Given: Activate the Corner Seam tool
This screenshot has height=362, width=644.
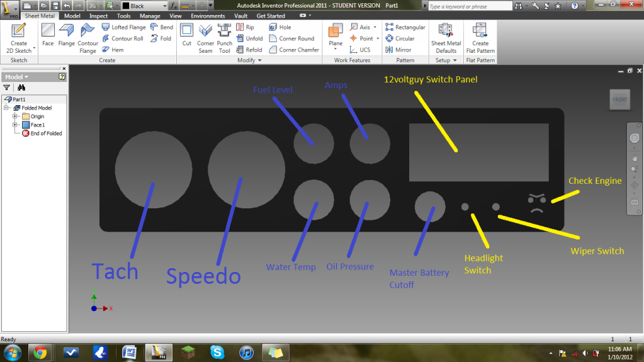Looking at the screenshot, I should tap(205, 38).
